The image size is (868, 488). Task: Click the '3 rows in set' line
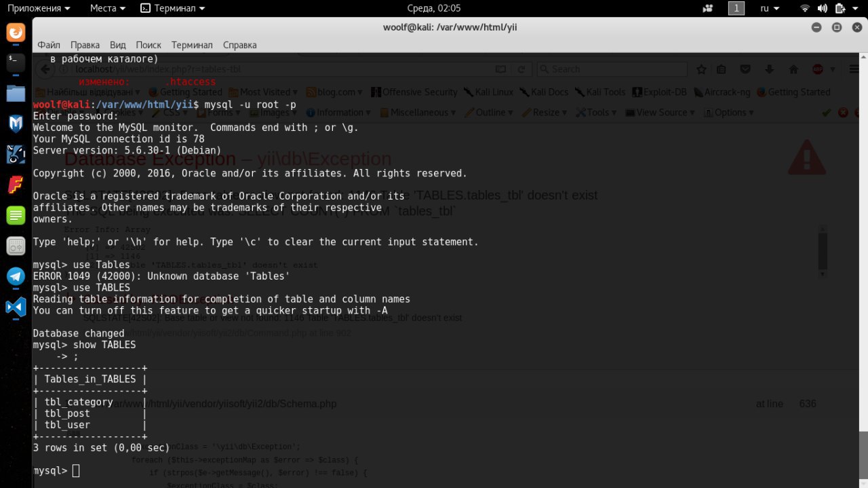coord(101,447)
